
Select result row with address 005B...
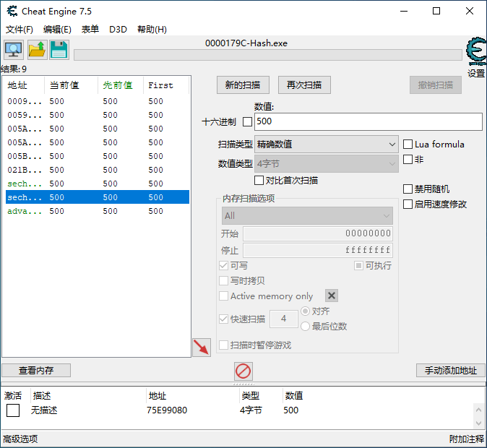(x=98, y=156)
